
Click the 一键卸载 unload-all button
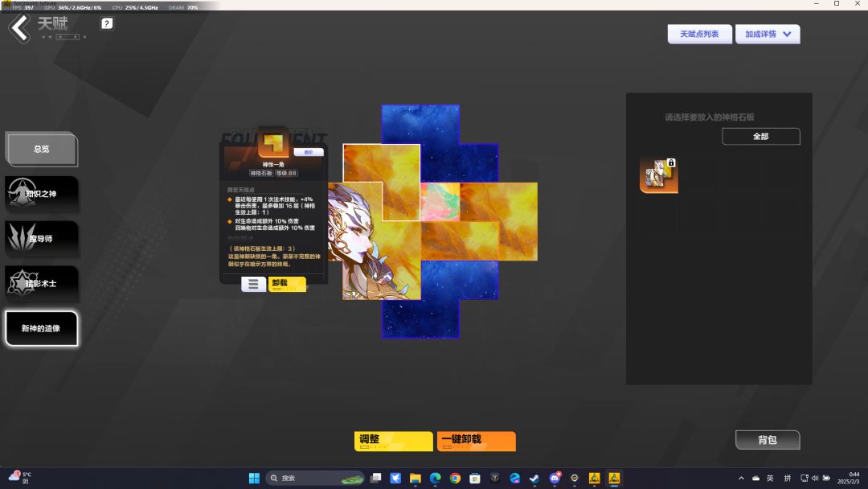(476, 442)
